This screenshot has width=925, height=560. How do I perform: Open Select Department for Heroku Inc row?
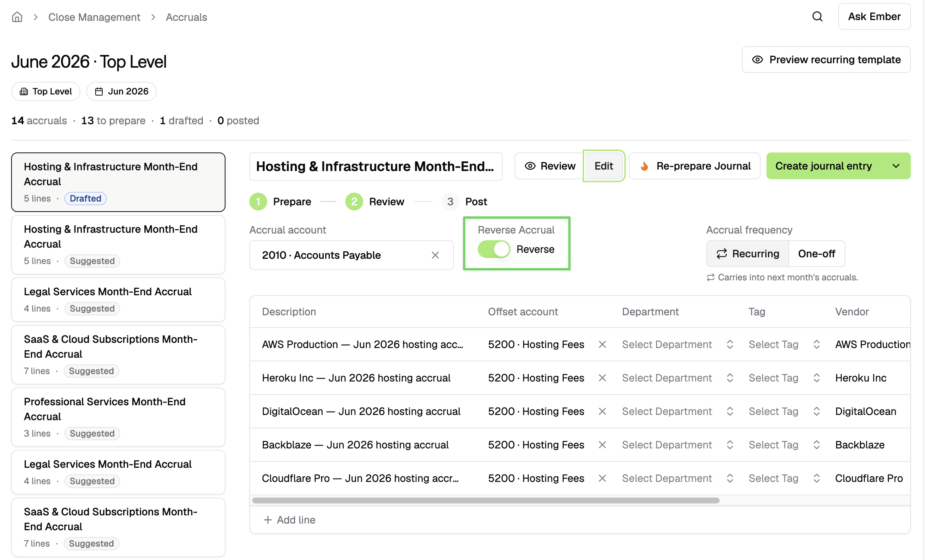click(678, 378)
